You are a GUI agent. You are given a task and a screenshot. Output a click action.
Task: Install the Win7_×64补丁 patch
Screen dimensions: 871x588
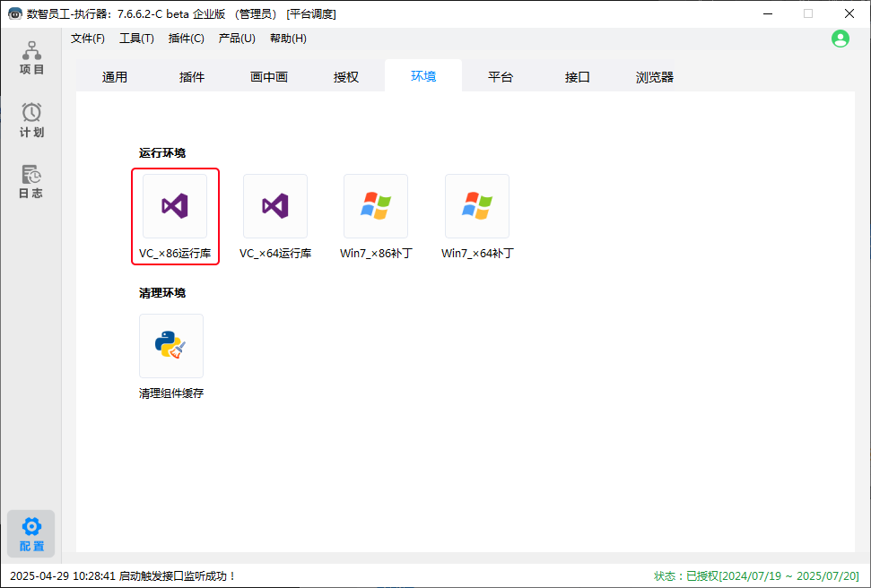pyautogui.click(x=477, y=206)
